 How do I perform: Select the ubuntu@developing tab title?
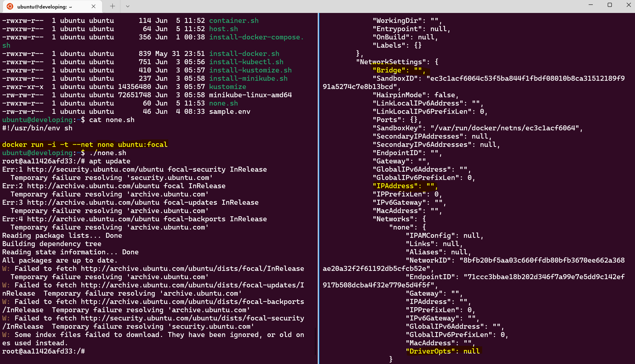(x=44, y=7)
